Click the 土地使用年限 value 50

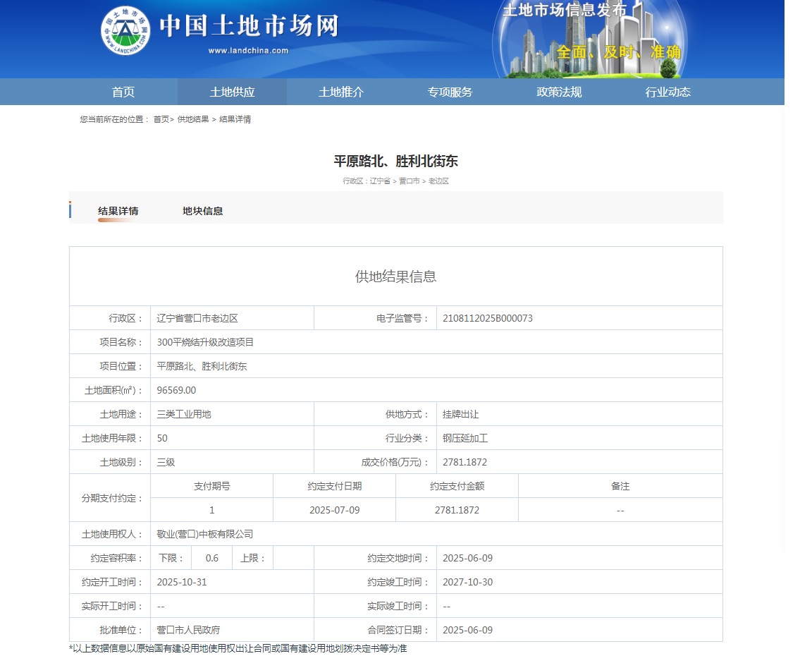pos(162,438)
